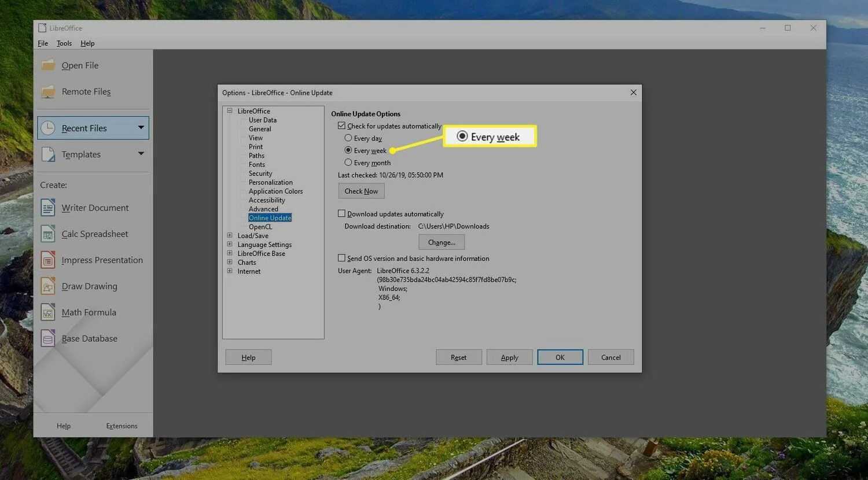This screenshot has height=480, width=868.
Task: Click the Impress Presentation icon
Action: pos(48,260)
